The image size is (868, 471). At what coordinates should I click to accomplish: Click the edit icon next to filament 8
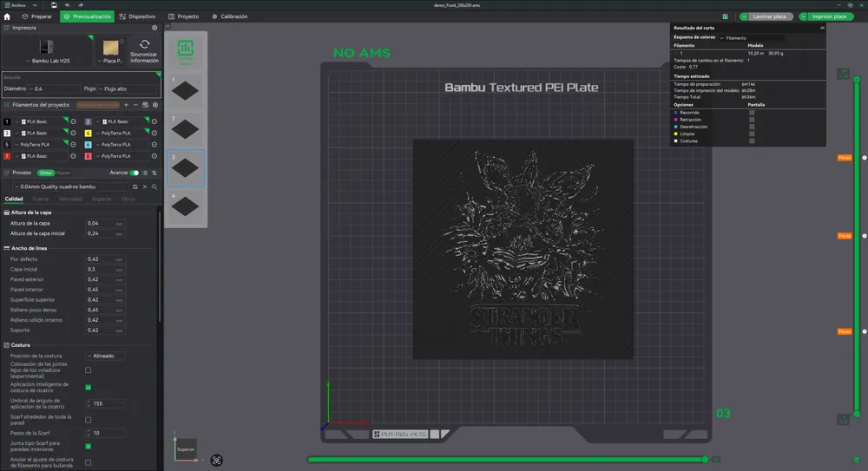[x=155, y=156]
